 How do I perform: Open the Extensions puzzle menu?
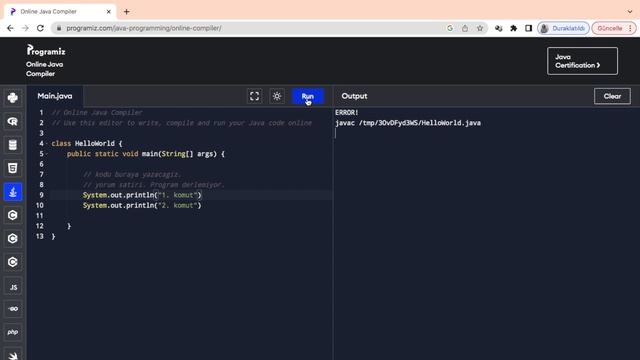tap(513, 28)
